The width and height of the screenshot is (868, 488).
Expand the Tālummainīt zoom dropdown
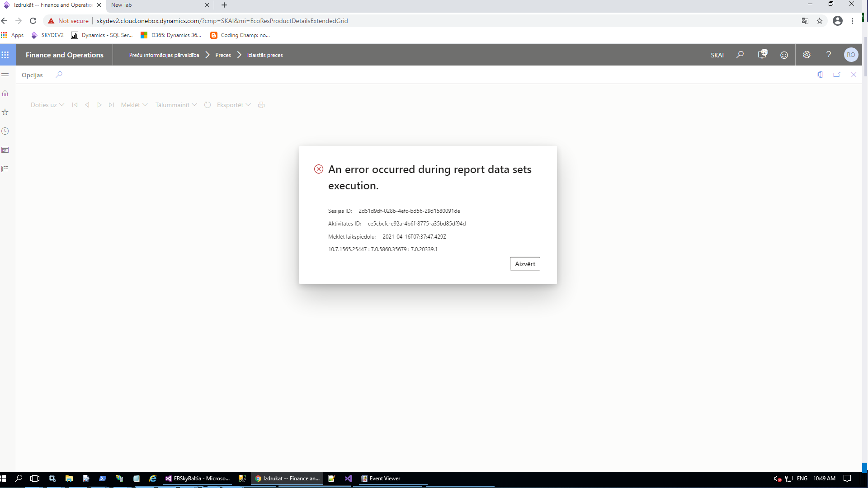click(176, 105)
